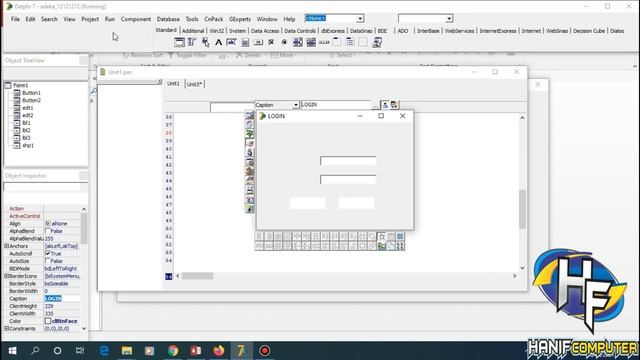The image size is (640, 360).
Task: Choose the GroupBox component icon
Action: pos(337,42)
